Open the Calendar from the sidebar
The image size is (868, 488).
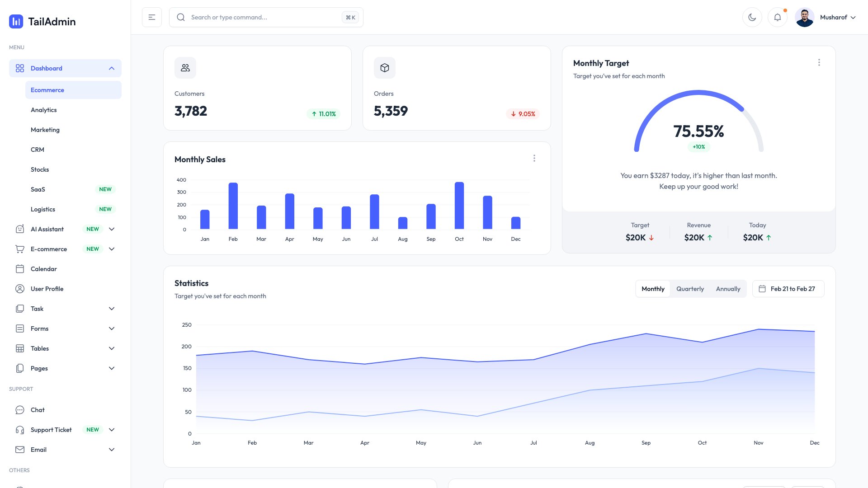tap(43, 269)
